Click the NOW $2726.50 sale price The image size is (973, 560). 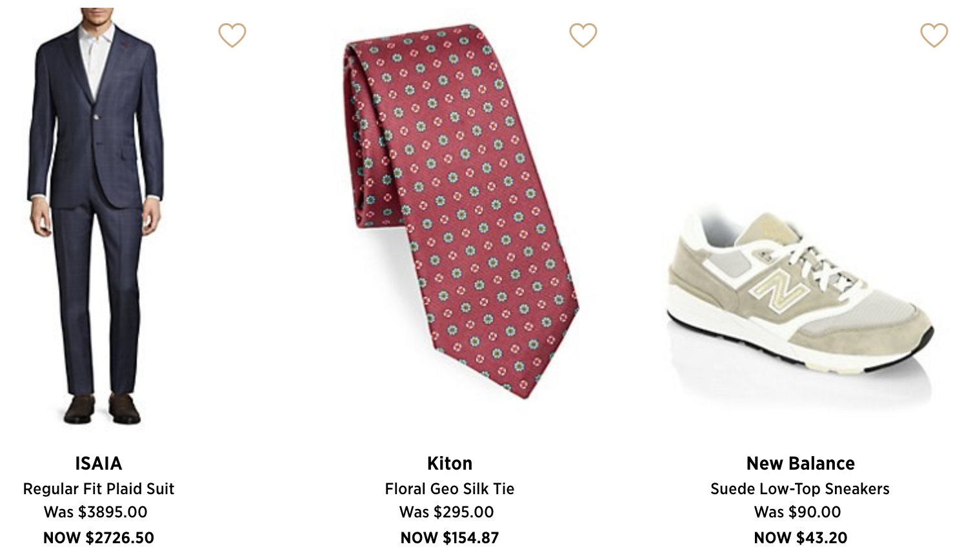coord(99,537)
